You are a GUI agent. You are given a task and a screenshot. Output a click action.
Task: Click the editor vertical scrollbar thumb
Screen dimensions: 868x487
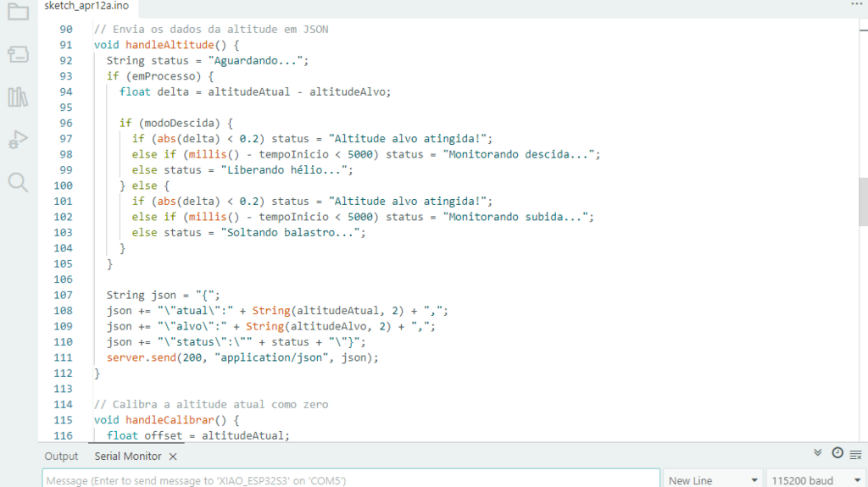pyautogui.click(x=863, y=202)
